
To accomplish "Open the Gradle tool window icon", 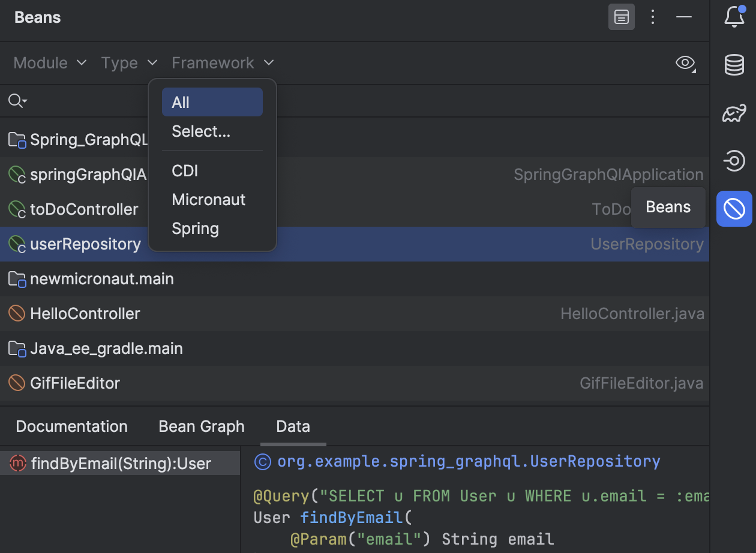I will 734,113.
